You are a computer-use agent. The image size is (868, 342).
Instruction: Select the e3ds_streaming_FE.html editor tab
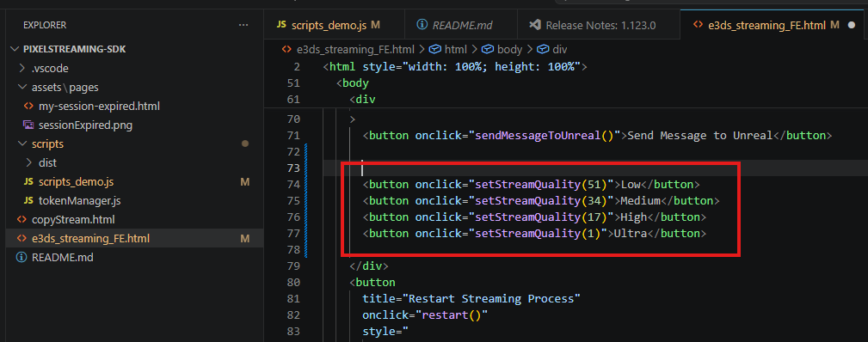point(766,25)
